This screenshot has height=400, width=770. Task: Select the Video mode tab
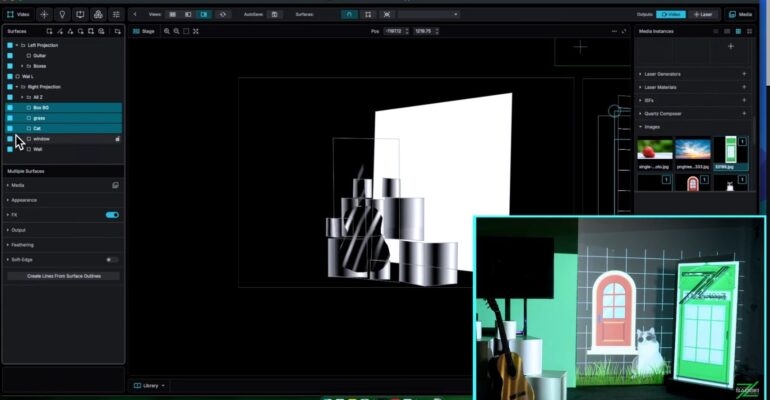point(18,14)
